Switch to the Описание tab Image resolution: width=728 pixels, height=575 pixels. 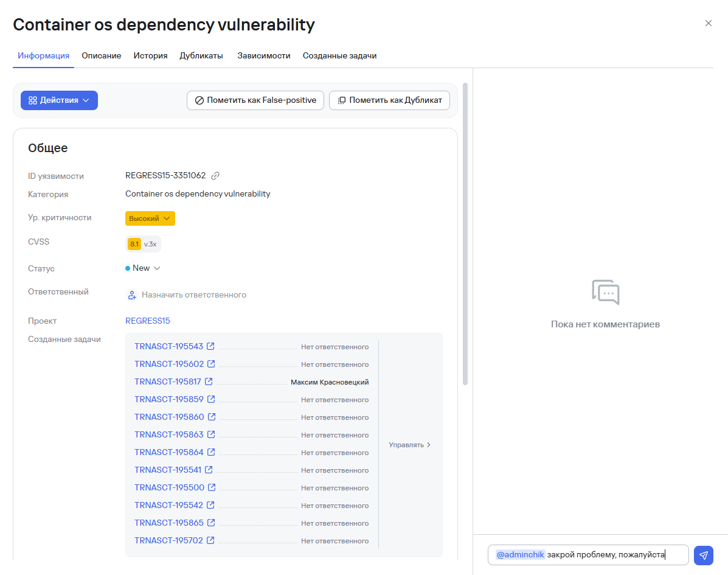click(x=101, y=56)
